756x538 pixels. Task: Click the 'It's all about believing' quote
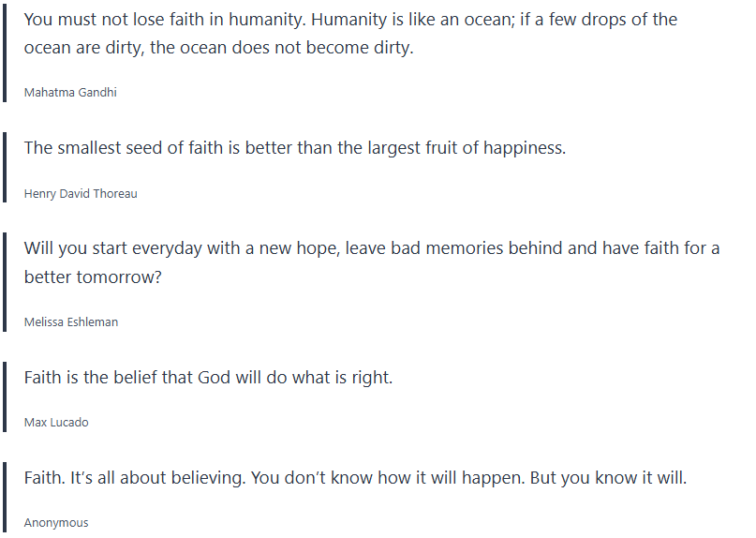click(x=355, y=478)
